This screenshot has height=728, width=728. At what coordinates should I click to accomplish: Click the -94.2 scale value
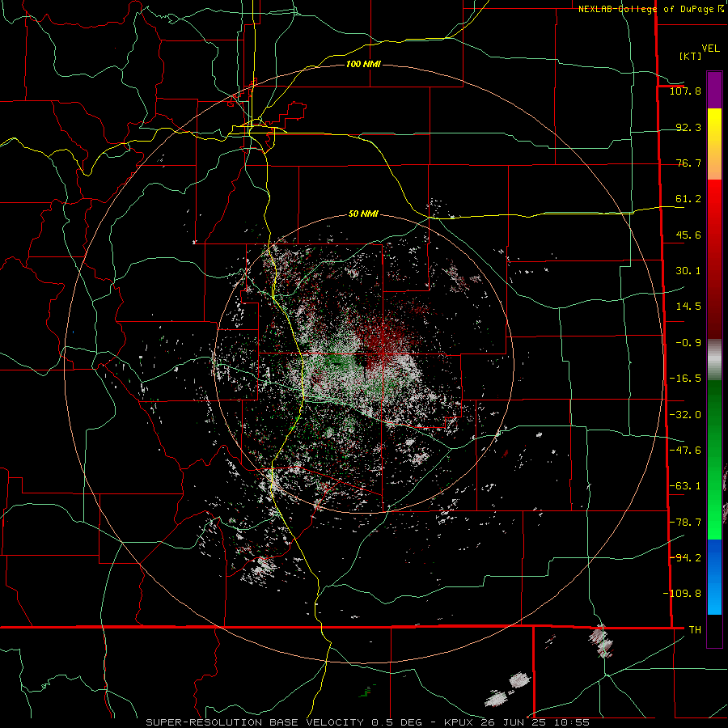click(685, 557)
